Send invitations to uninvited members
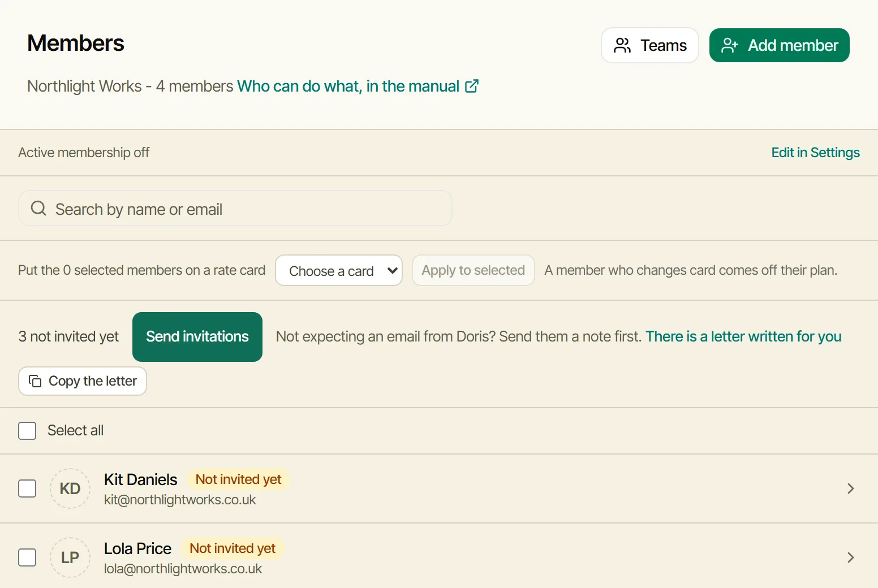878x588 pixels. [197, 337]
